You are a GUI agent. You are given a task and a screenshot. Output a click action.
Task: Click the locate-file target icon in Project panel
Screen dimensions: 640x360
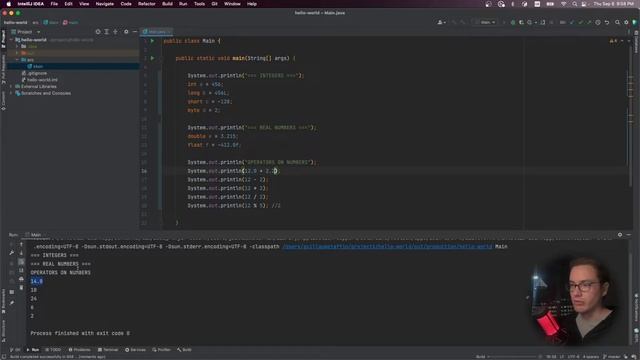[x=98, y=31]
